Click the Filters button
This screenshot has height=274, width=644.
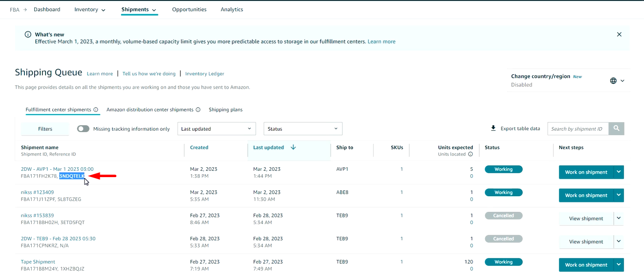[x=45, y=129]
